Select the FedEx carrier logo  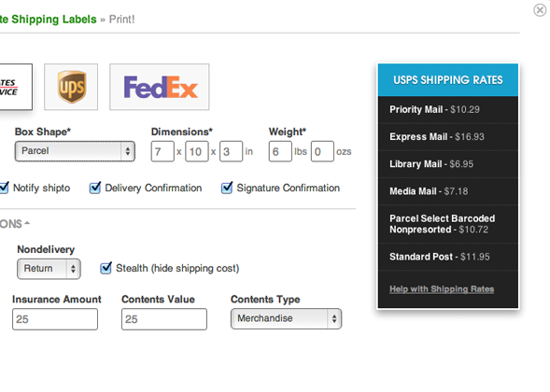tap(160, 87)
